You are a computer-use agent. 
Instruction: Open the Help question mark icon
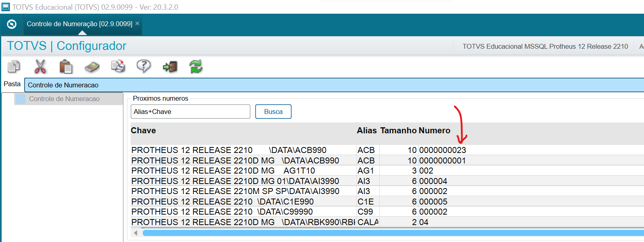coord(144,66)
